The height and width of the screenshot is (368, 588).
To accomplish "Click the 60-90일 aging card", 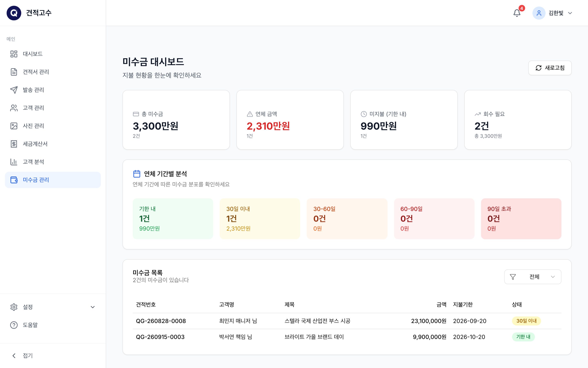I will (434, 219).
